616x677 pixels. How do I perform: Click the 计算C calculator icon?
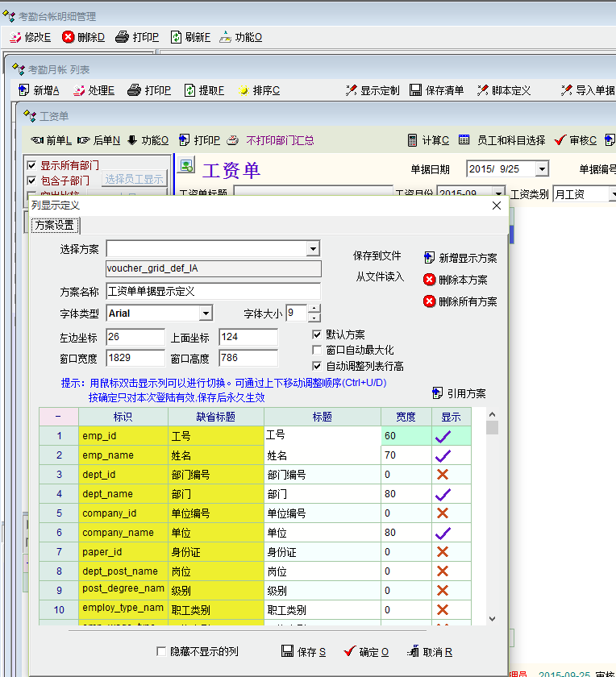point(412,140)
